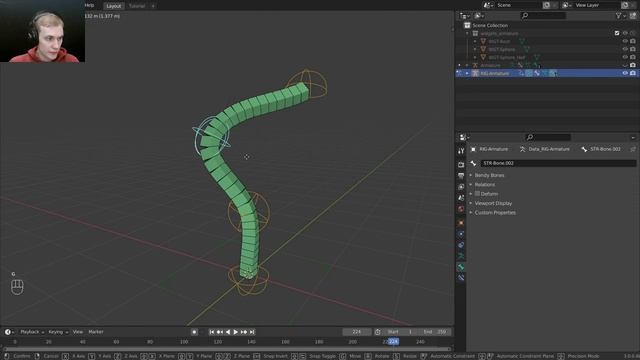
Task: Open the Armature Data properties tab
Action: click(x=461, y=256)
